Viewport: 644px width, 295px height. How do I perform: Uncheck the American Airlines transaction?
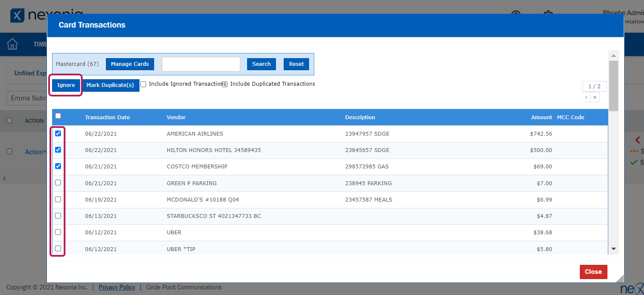coord(58,134)
